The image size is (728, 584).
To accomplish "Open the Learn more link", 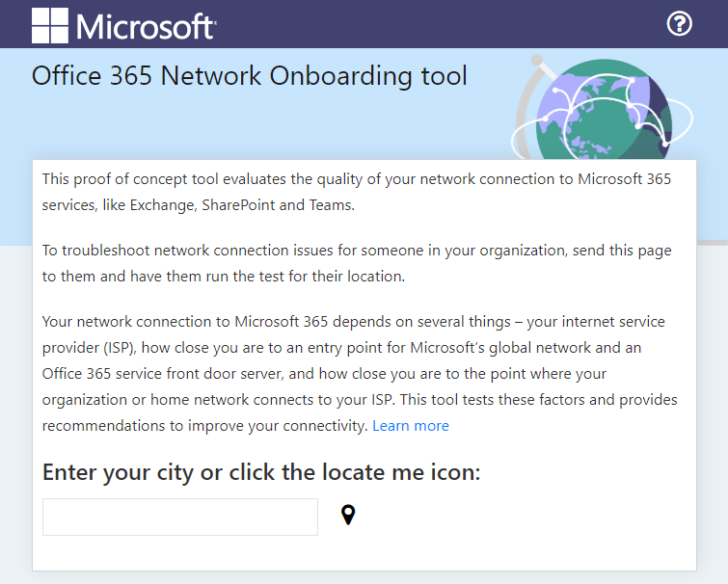I will point(411,426).
